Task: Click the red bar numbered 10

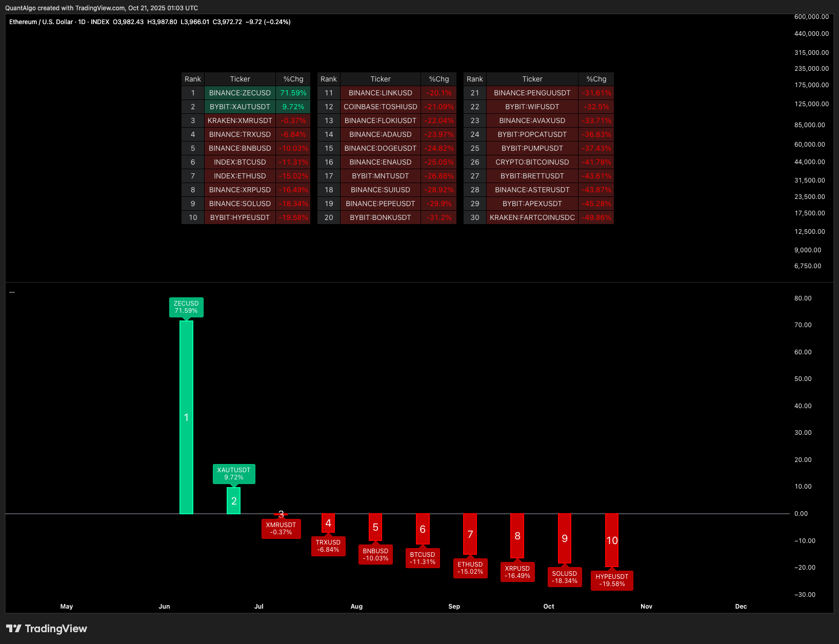Action: pyautogui.click(x=612, y=540)
